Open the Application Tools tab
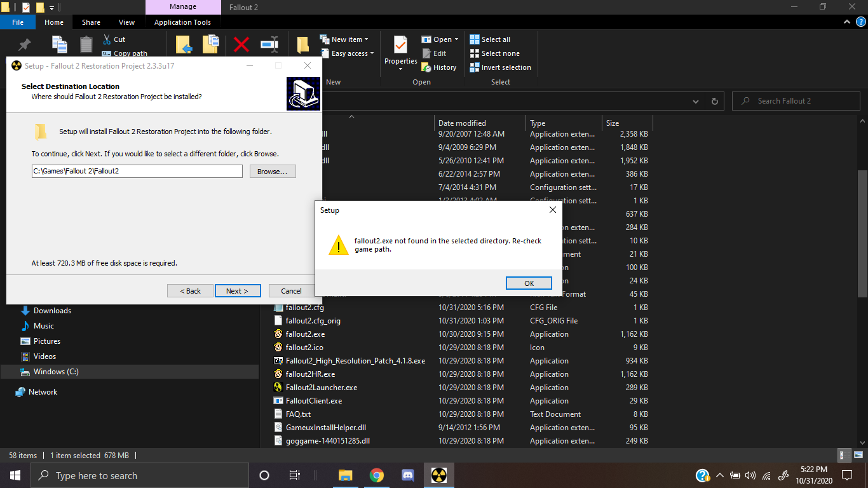 182,22
